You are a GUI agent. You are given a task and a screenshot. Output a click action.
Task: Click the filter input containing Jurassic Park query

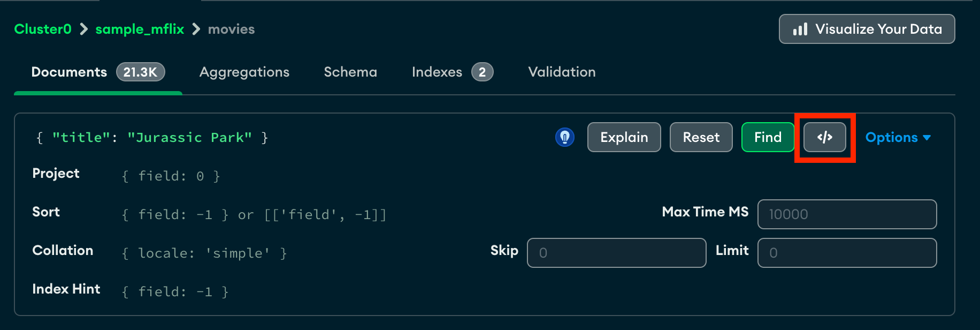pos(267,137)
